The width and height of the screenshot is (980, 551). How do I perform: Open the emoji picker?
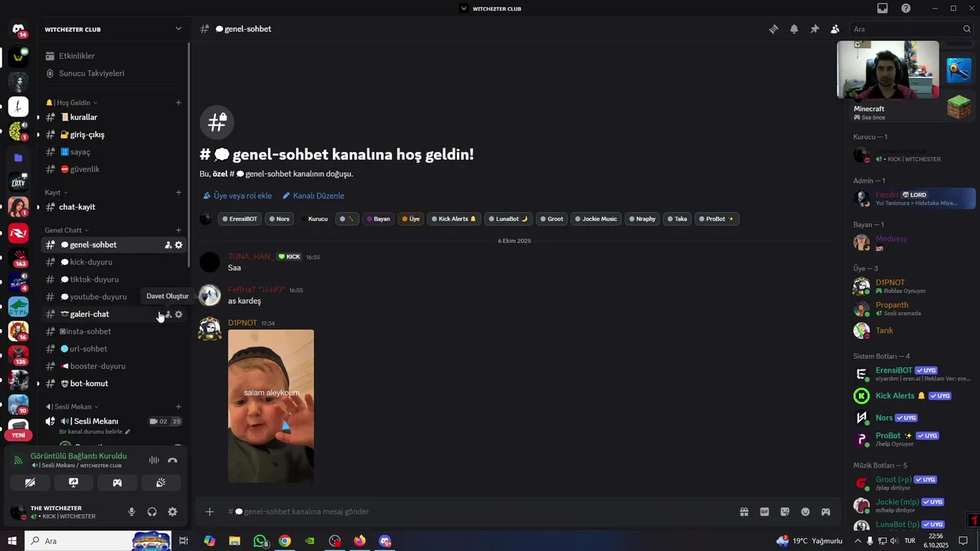(x=805, y=512)
